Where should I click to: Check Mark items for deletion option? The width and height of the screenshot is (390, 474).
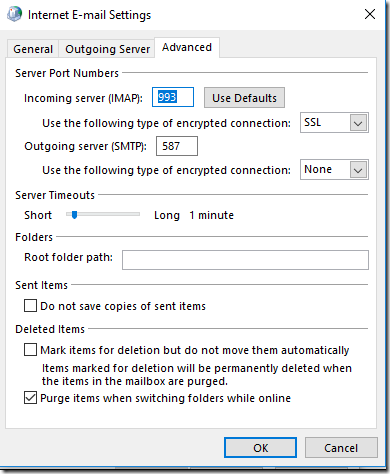click(x=30, y=350)
